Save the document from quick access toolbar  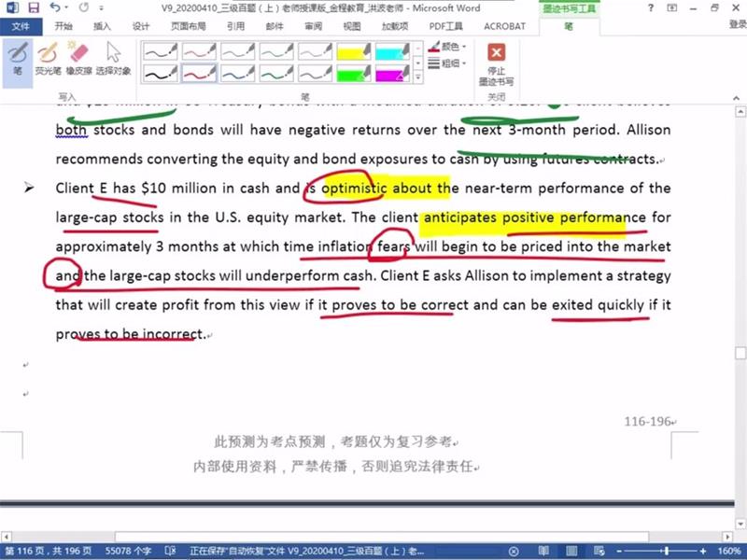(34, 7)
